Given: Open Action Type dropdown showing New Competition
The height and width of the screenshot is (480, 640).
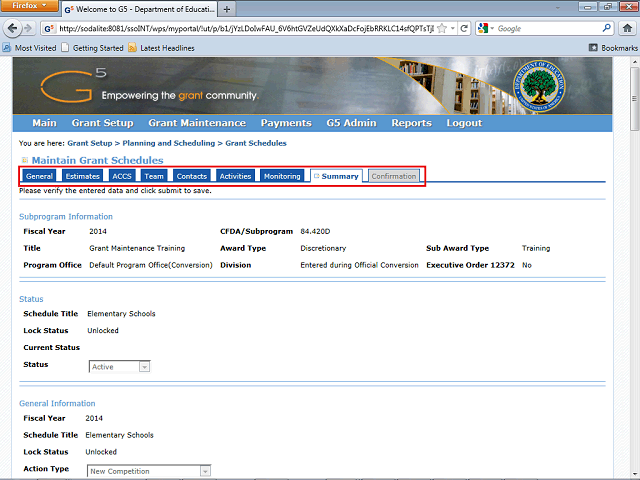Looking at the screenshot, I should click(149, 471).
